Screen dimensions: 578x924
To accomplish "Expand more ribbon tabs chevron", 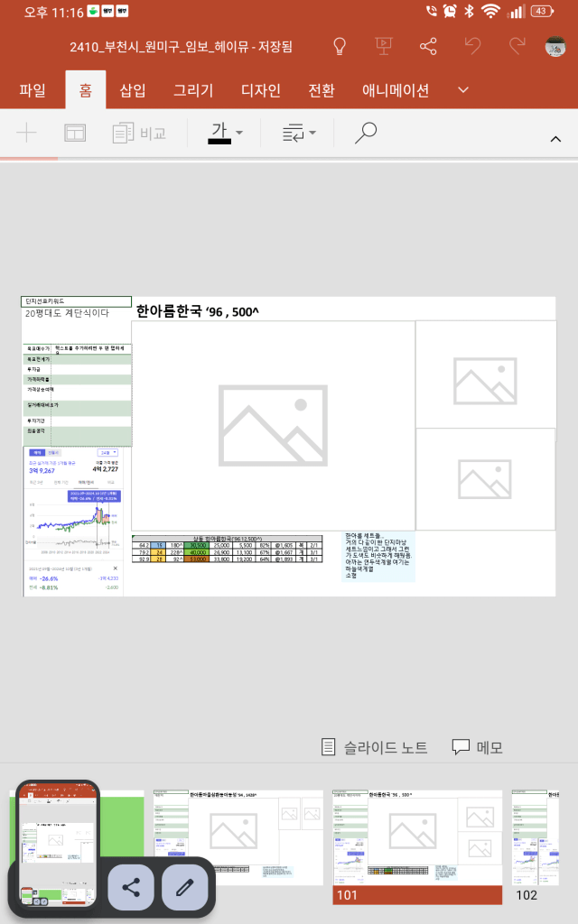I will pyautogui.click(x=463, y=89).
